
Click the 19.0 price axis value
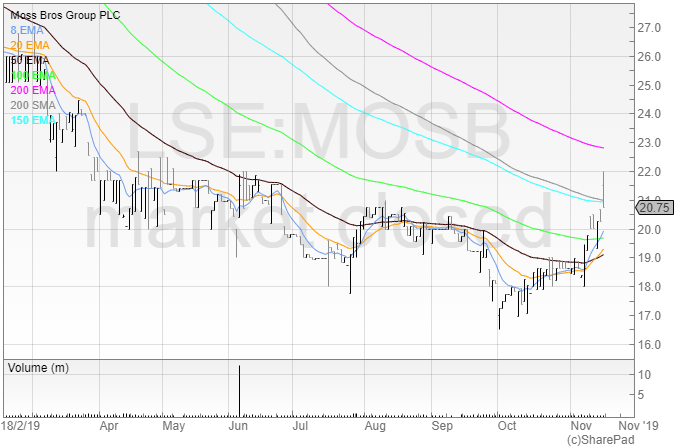(649, 258)
